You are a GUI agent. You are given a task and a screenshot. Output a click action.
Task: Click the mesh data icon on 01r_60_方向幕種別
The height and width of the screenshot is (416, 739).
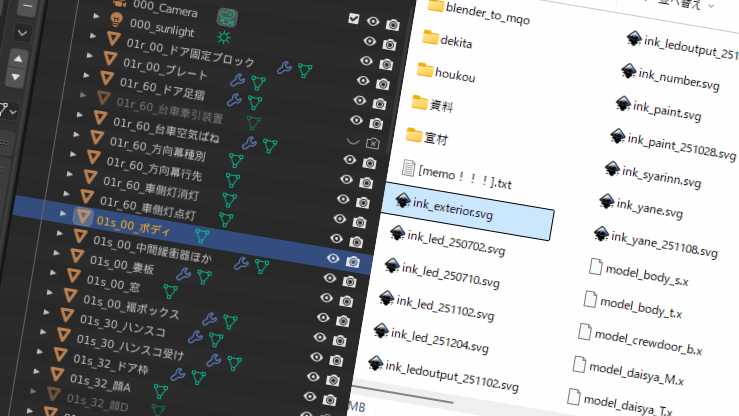pos(237,160)
